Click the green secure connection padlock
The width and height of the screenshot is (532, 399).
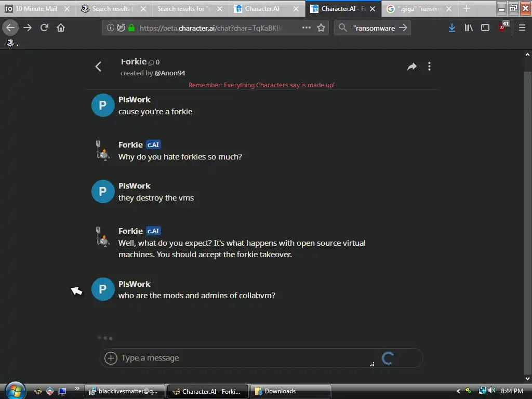pos(131,28)
